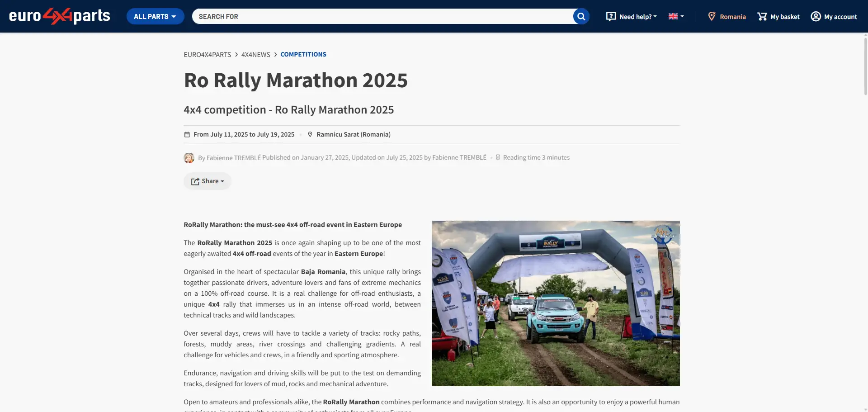The image size is (868, 412).
Task: Click the UK flag icon
Action: pyautogui.click(x=673, y=16)
